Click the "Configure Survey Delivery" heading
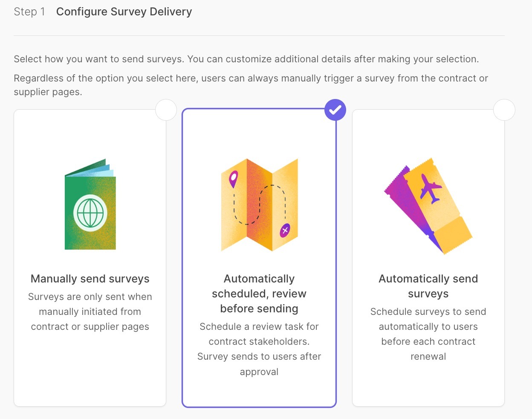Screen dimensions: 532x419 click(x=124, y=12)
